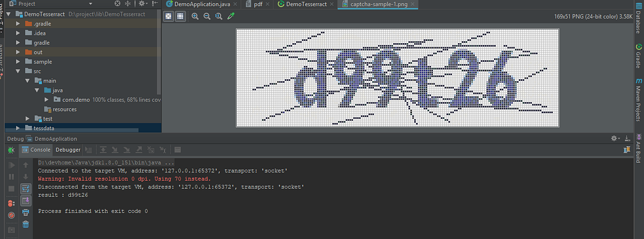Viewport: 644px width, 239px height.
Task: Reset image to actual size
Action: (219, 16)
